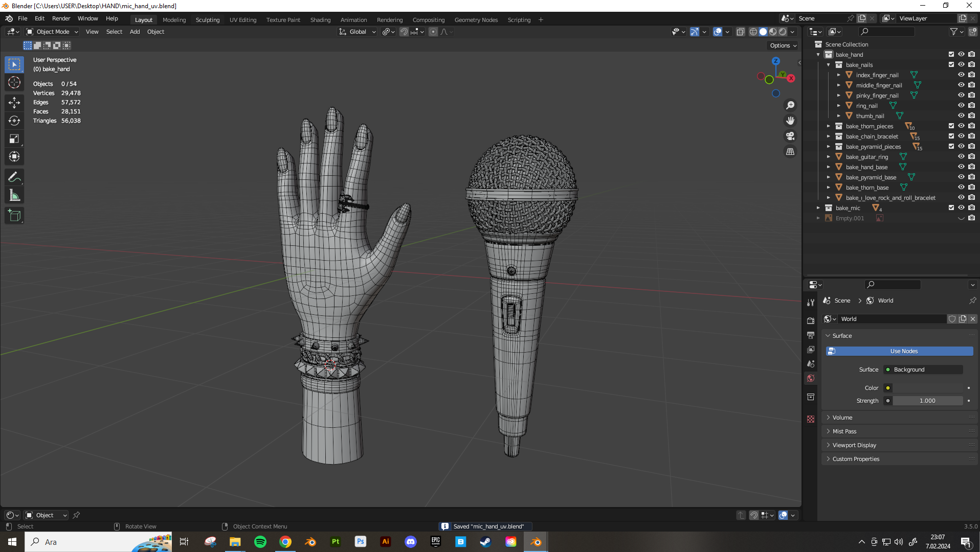Switch to the Shading workspace
Screen dimensions: 980x552
tap(320, 20)
